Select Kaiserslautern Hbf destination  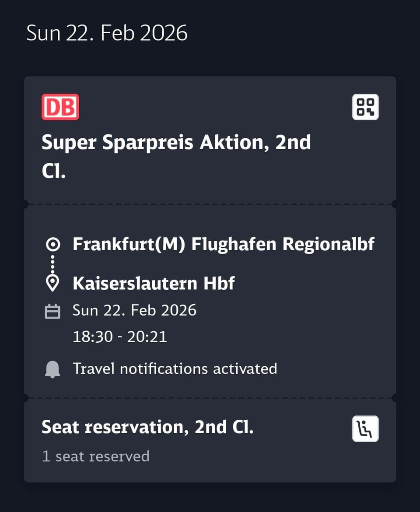(154, 283)
